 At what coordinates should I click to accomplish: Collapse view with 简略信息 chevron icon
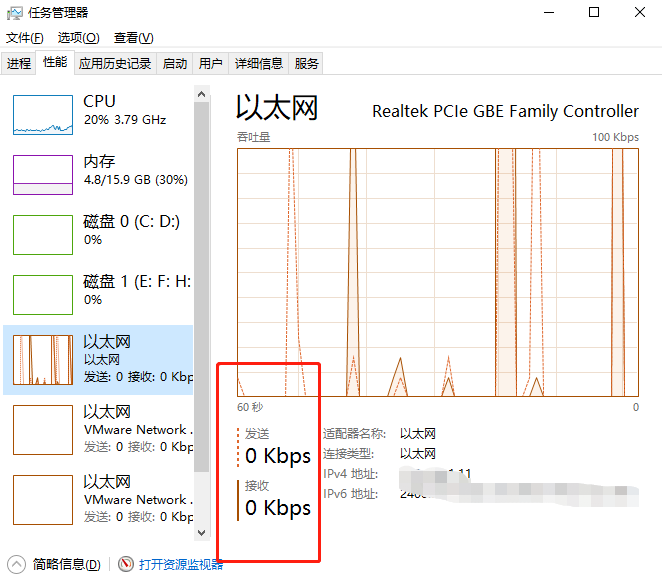(17, 565)
